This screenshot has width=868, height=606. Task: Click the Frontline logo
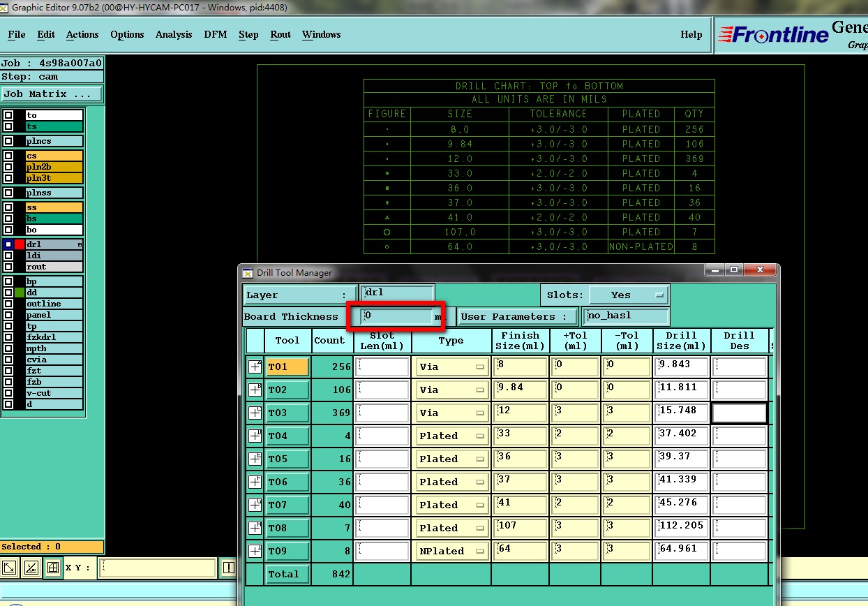tap(772, 34)
